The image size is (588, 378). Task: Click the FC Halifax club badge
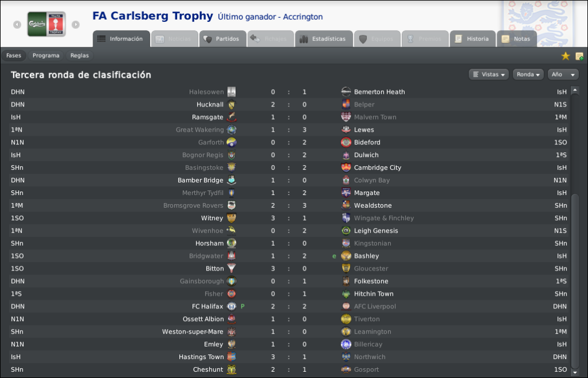(x=232, y=306)
